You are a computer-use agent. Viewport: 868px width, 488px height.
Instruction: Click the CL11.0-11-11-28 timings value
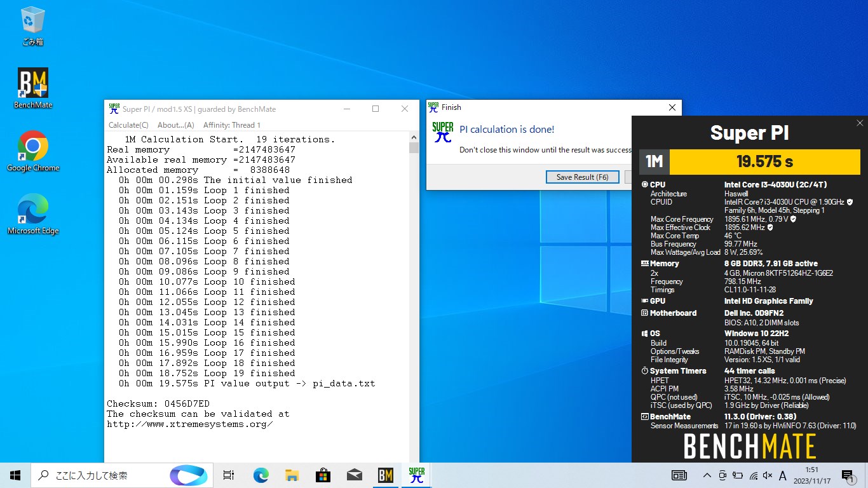pyautogui.click(x=750, y=290)
